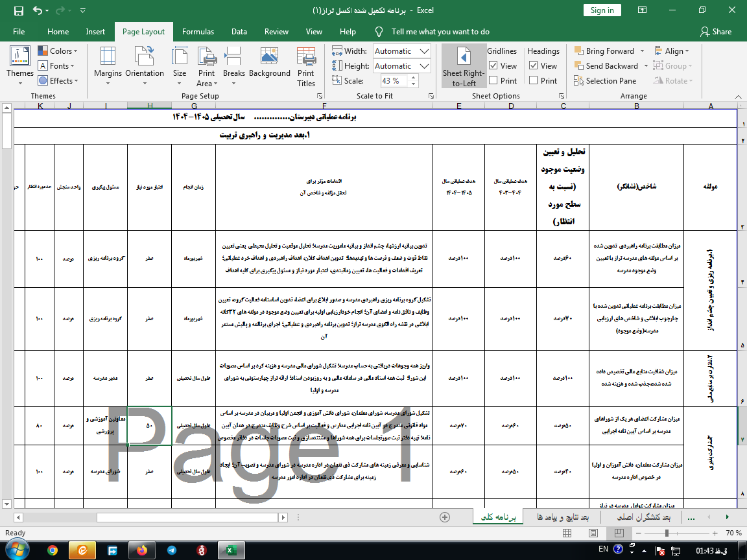
Task: Enable the Headings Print checkbox
Action: point(534,81)
